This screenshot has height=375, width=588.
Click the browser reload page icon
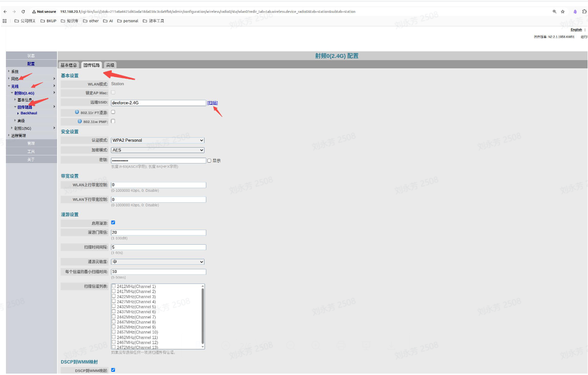point(23,11)
